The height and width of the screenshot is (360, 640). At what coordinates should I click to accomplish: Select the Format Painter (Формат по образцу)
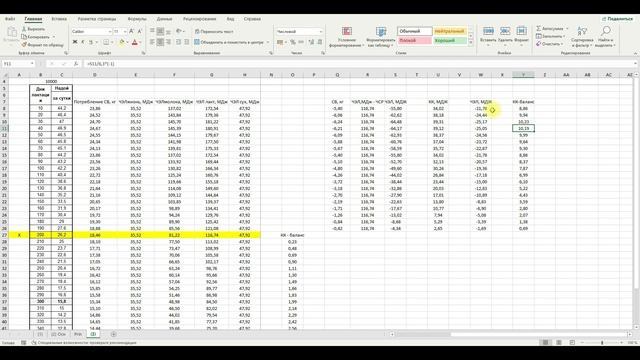tap(42, 44)
